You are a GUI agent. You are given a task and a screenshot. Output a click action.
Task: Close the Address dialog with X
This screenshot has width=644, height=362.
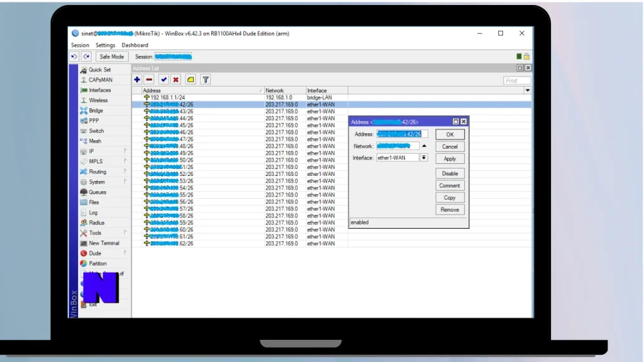pos(464,121)
